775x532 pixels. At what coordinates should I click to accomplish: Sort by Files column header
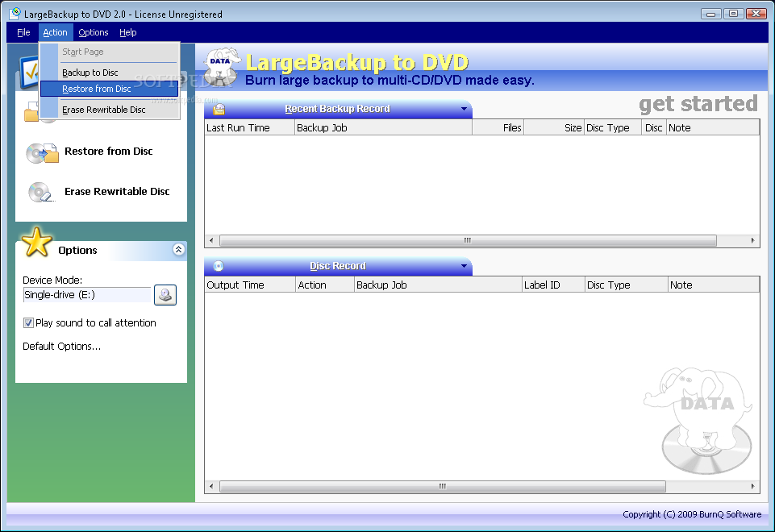tap(498, 128)
